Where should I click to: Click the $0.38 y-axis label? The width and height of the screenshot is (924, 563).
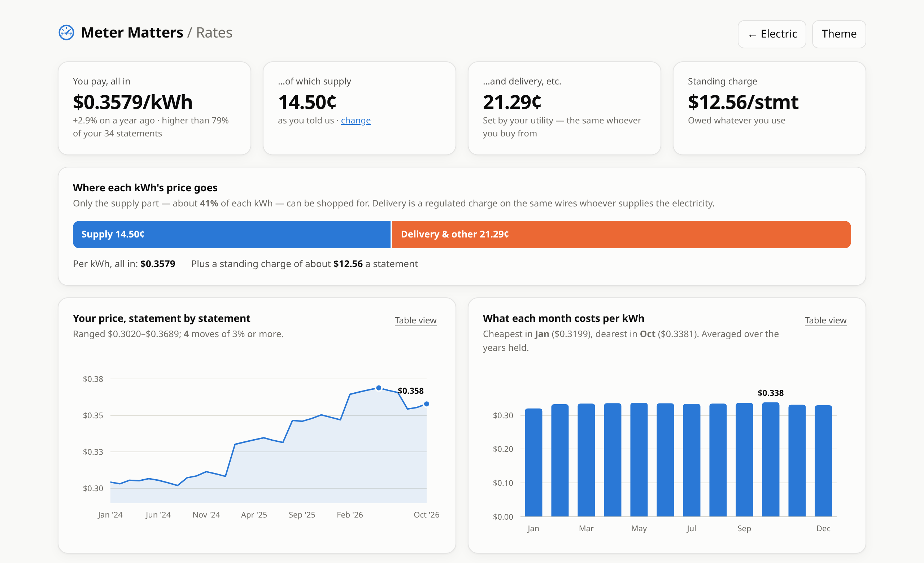[93, 379]
